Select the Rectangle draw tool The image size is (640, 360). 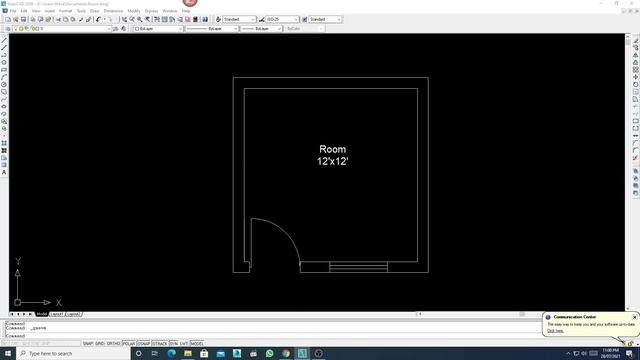point(4,70)
